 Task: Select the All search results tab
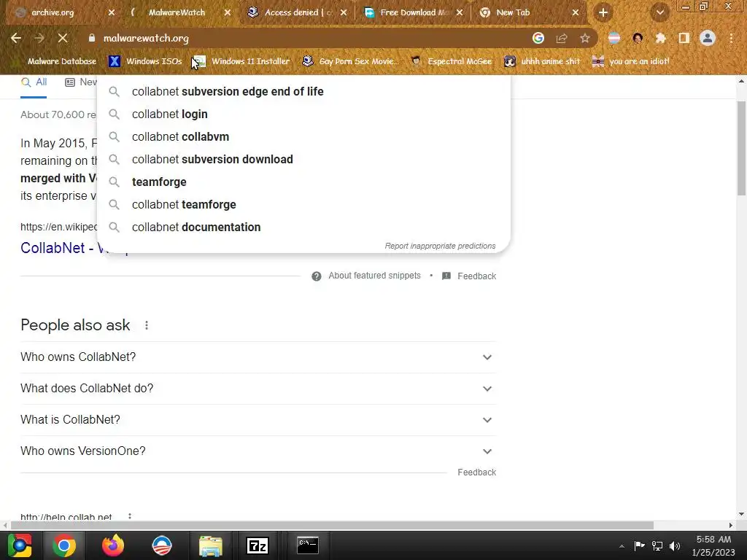click(x=34, y=82)
